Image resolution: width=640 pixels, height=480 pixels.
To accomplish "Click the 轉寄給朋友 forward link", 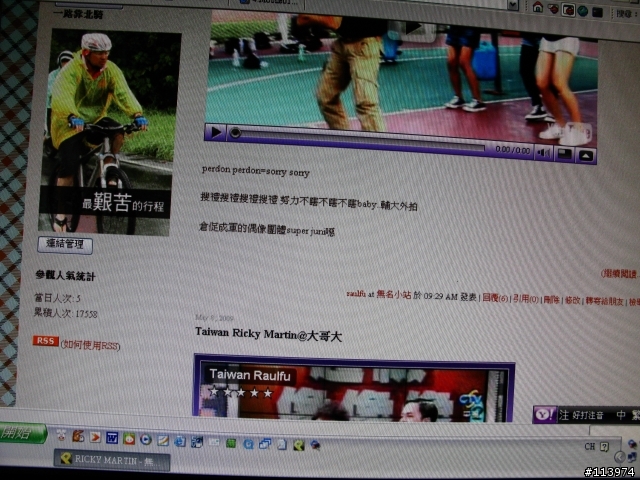I will coord(604,301).
